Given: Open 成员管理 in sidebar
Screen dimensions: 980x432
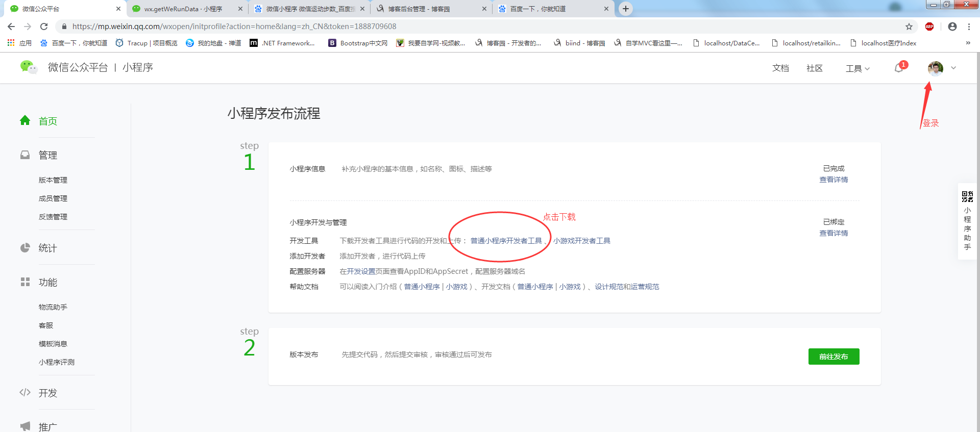Looking at the screenshot, I should pyautogui.click(x=53, y=198).
